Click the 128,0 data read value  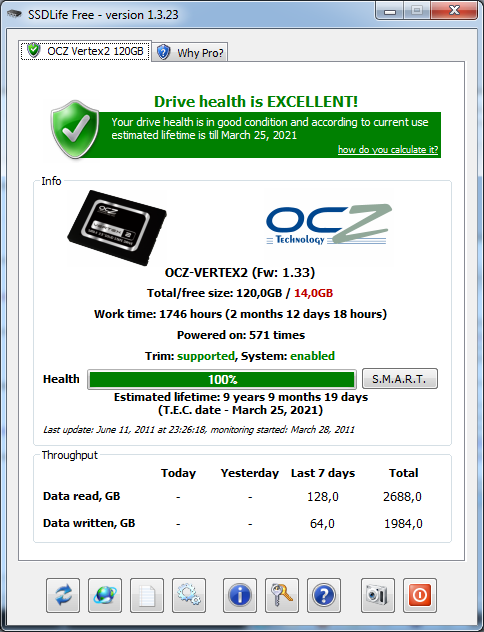[323, 497]
